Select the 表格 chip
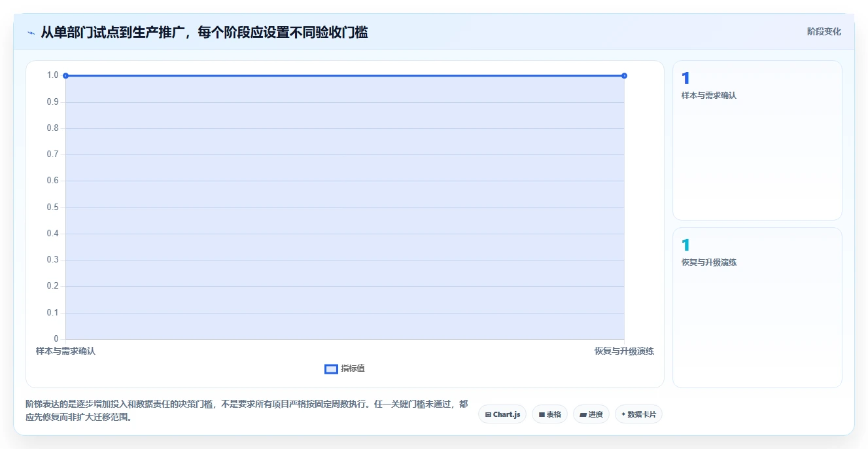The height and width of the screenshot is (449, 868). 549,414
